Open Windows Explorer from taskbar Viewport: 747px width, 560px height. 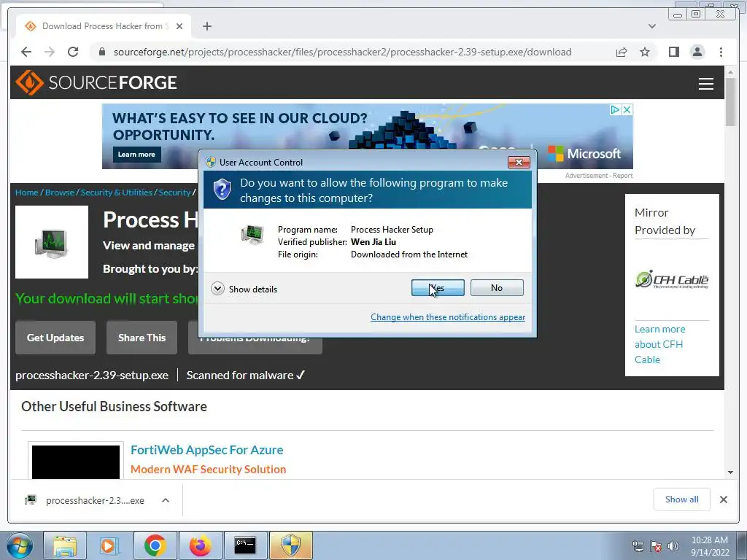[x=65, y=546]
